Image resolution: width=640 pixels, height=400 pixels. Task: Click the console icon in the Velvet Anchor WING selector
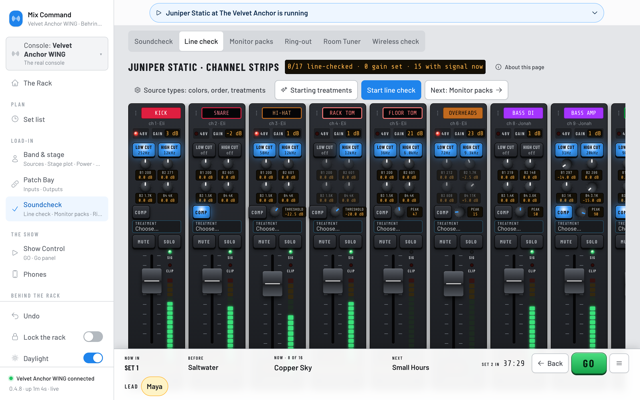16,54
